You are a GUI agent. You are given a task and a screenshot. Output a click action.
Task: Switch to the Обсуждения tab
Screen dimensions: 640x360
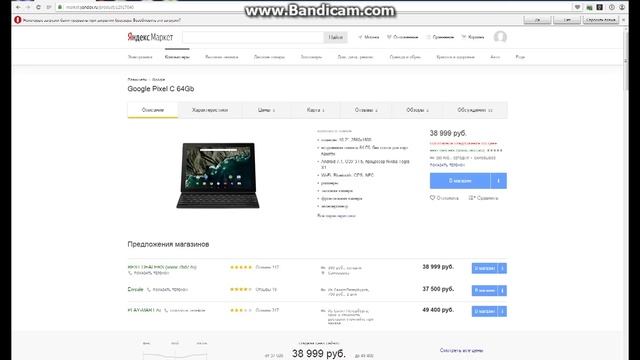coord(475,110)
